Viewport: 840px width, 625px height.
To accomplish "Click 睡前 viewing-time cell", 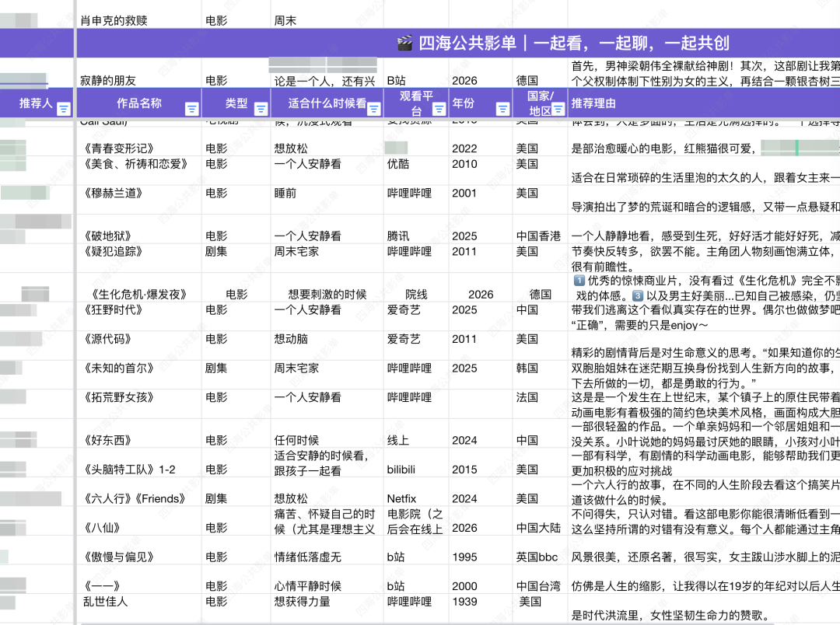I will (x=327, y=200).
